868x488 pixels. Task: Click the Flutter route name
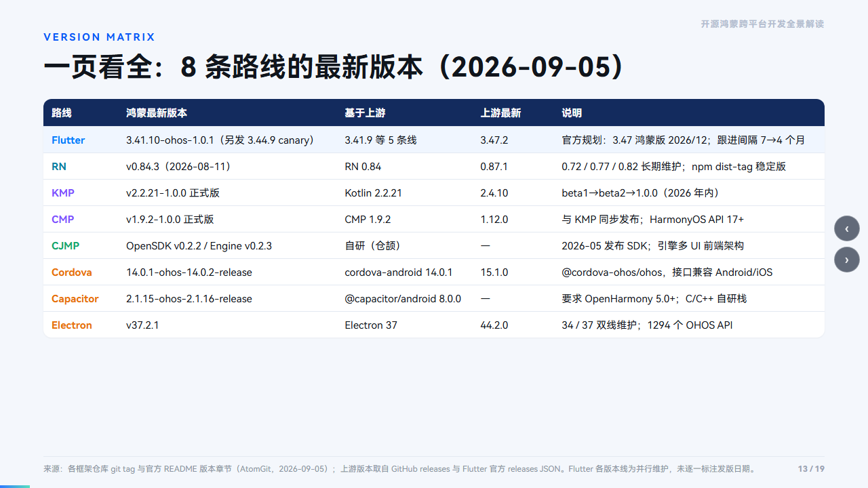68,140
